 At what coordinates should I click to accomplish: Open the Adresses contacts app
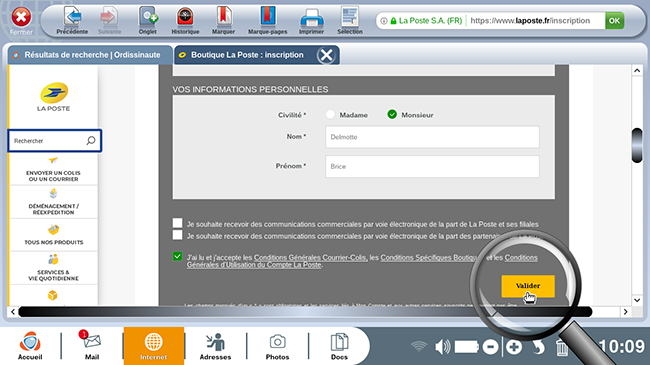pyautogui.click(x=215, y=346)
